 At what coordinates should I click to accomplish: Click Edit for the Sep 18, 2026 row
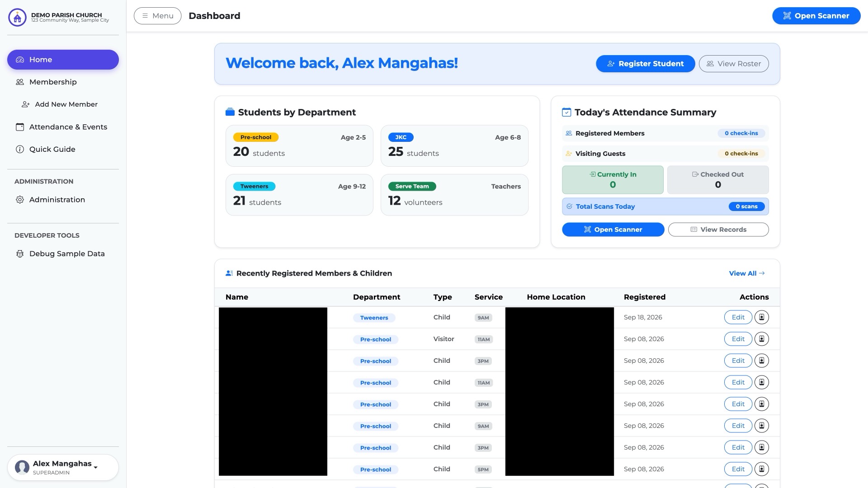tap(738, 317)
